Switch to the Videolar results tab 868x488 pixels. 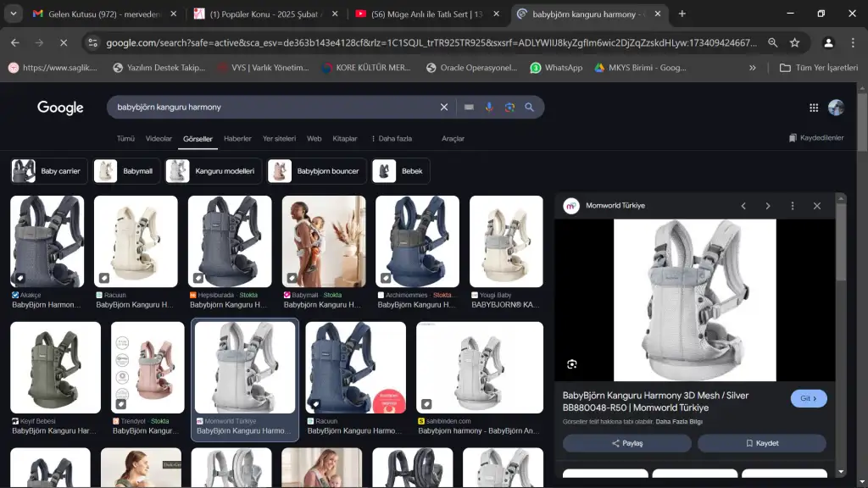(x=159, y=139)
